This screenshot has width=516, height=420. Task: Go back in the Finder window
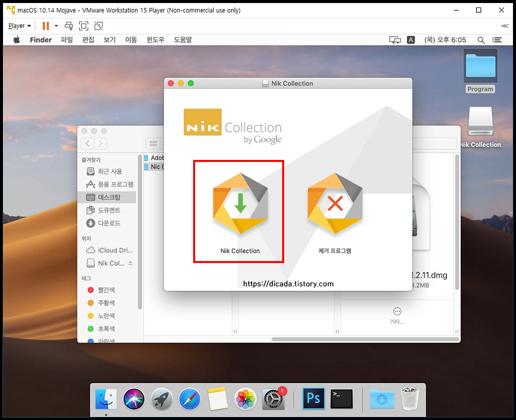87,143
